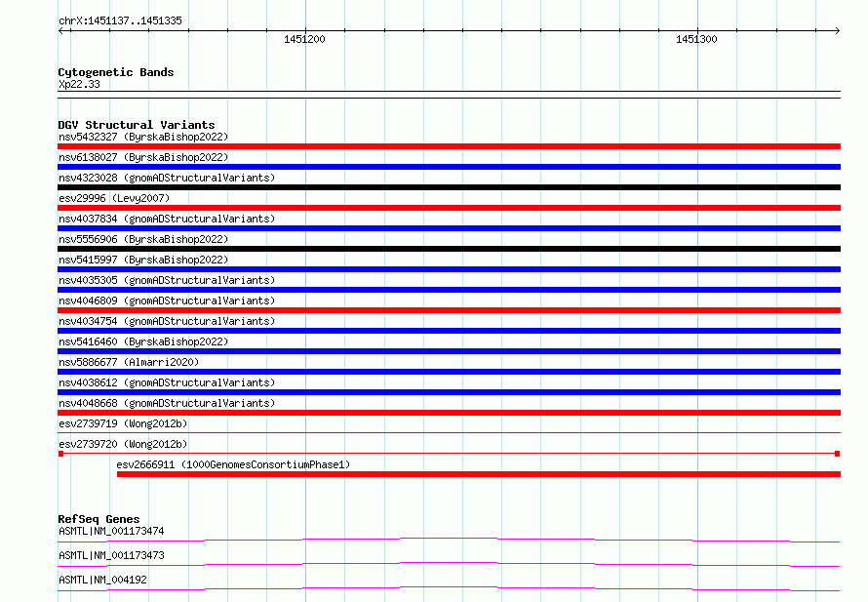Select nsv4037834 (gnomADStructuralVariants) label
Viewport: 868px width, 602px height.
(x=167, y=219)
